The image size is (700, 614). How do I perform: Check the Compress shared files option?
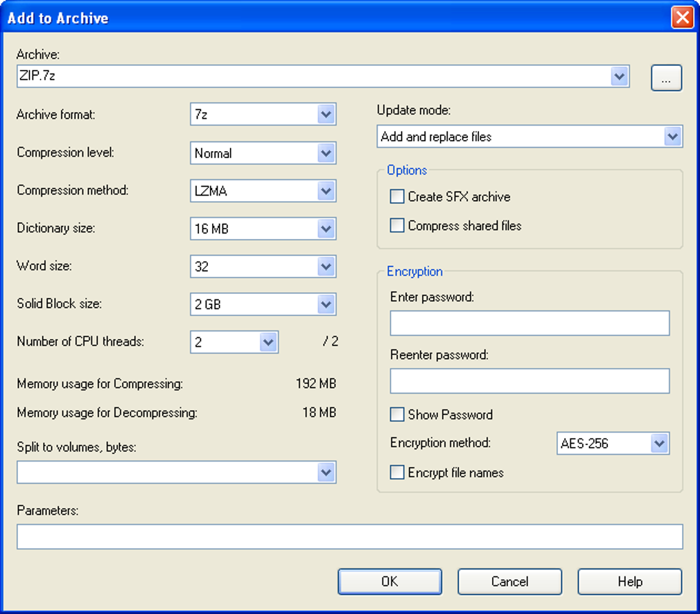click(x=397, y=226)
